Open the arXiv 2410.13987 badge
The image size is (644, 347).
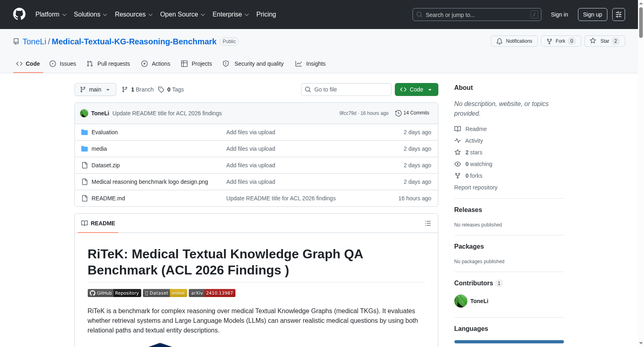pos(212,293)
